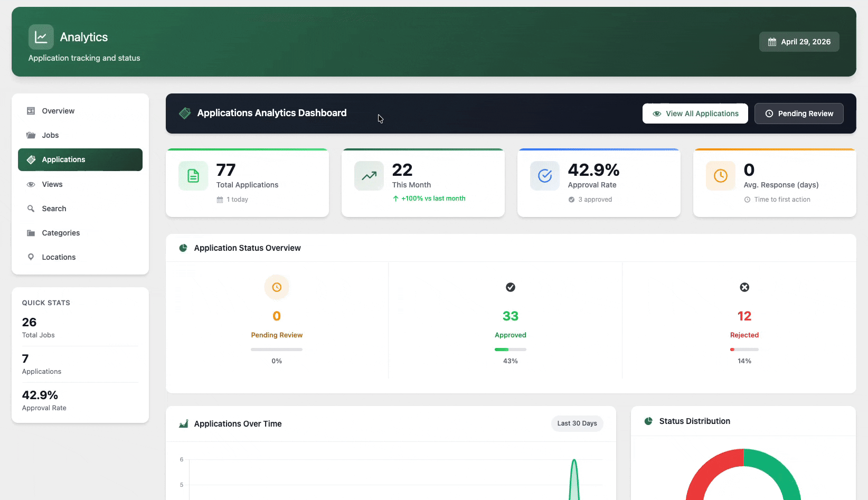
Task: Click the This Month trend arrow icon
Action: [369, 176]
